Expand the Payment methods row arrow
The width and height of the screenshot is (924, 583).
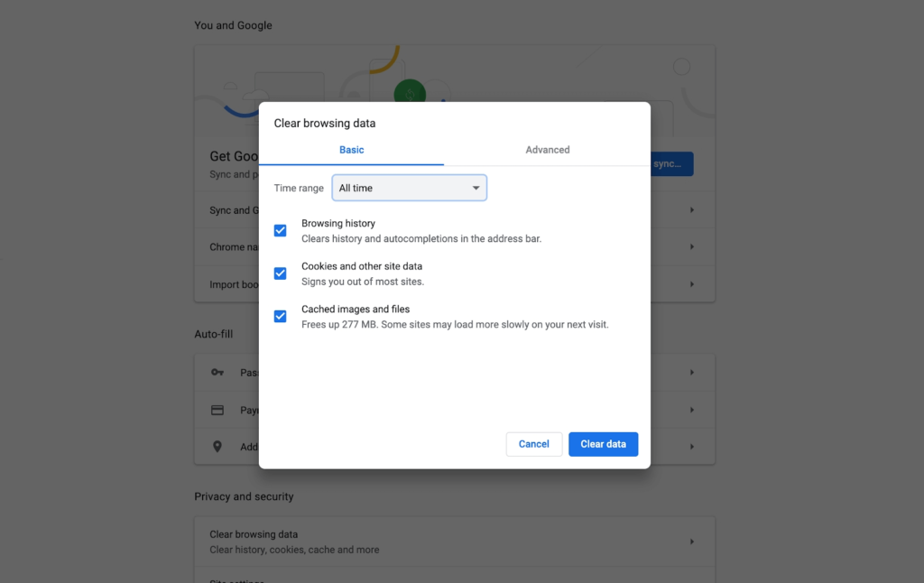pyautogui.click(x=692, y=410)
